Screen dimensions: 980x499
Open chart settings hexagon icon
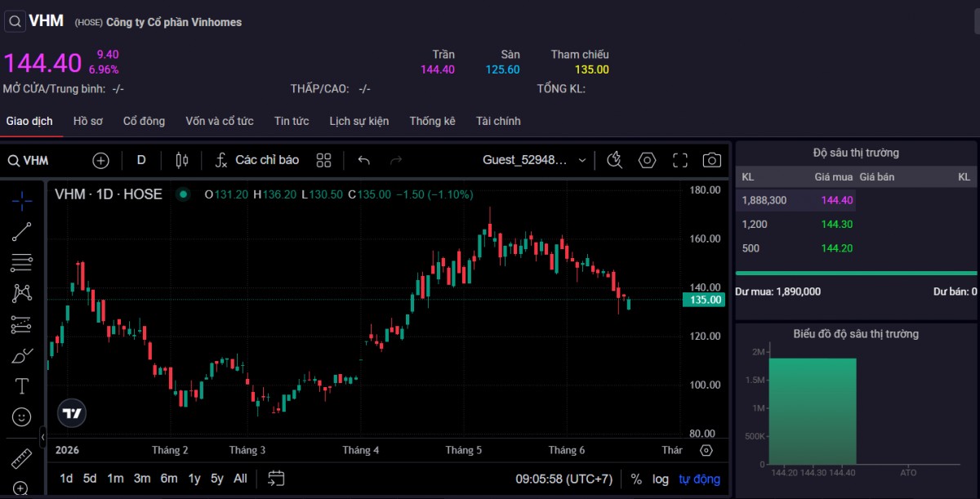pyautogui.click(x=648, y=161)
